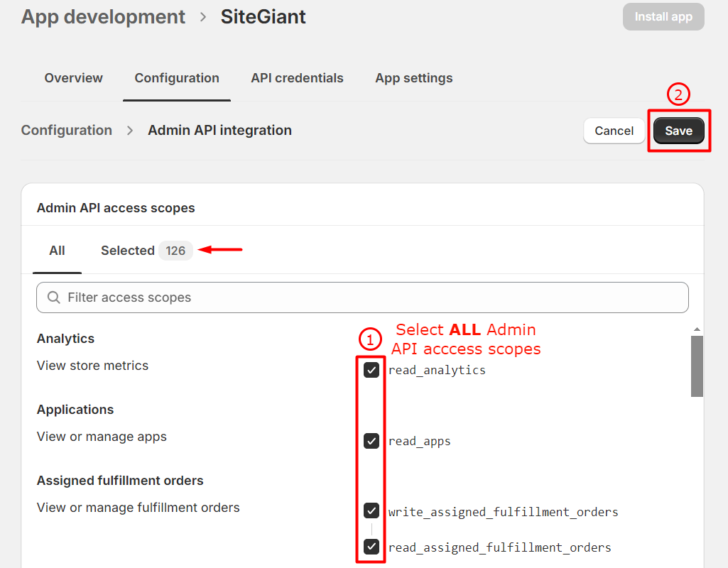The height and width of the screenshot is (568, 728).
Task: Click the chevron after Configuration breadcrumb
Action: pyautogui.click(x=130, y=131)
